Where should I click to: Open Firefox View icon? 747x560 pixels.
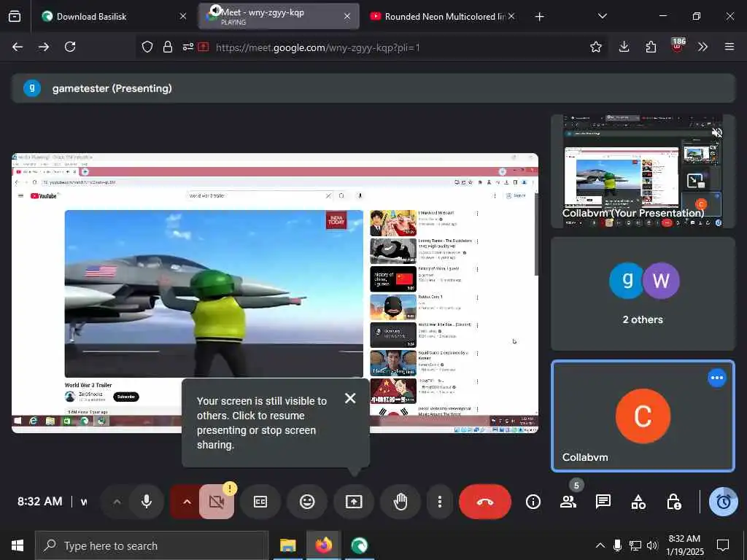tap(15, 16)
